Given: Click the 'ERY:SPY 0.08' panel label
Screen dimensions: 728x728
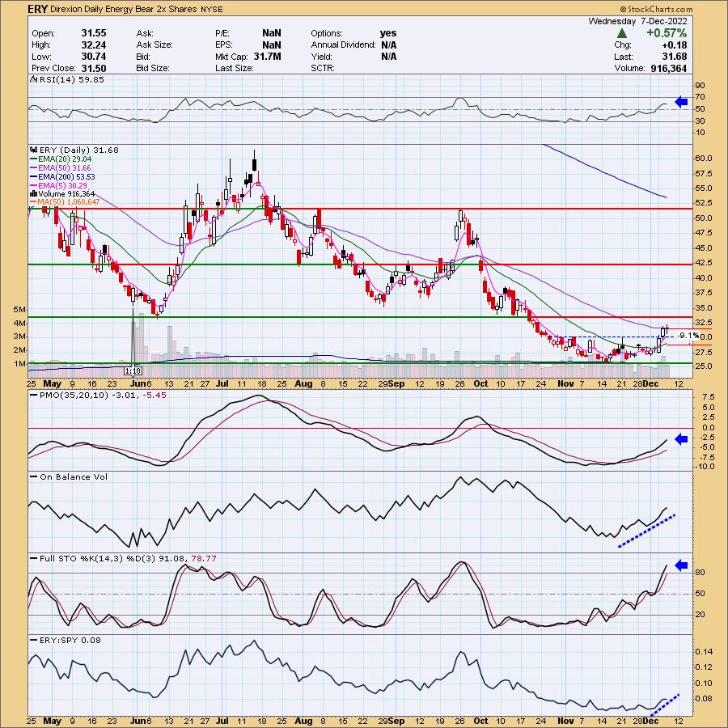Looking at the screenshot, I should click(70, 641).
